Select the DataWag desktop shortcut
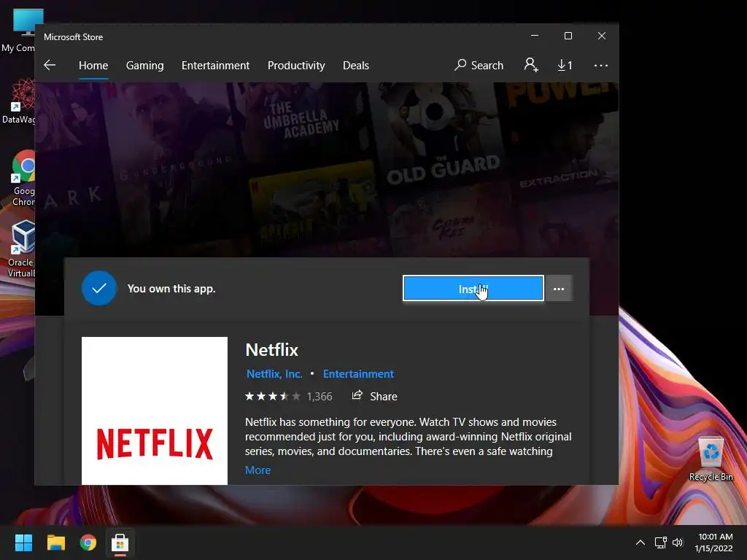The height and width of the screenshot is (560, 747). click(18, 101)
